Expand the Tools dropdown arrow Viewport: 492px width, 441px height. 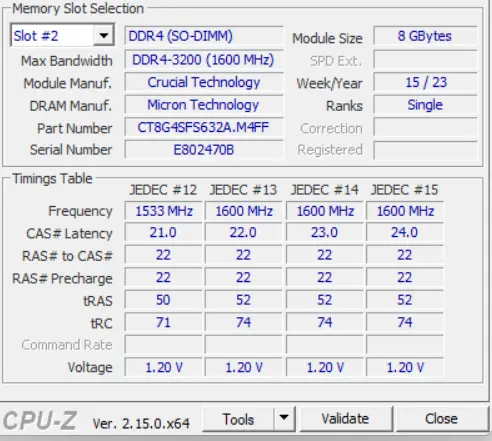(x=284, y=418)
